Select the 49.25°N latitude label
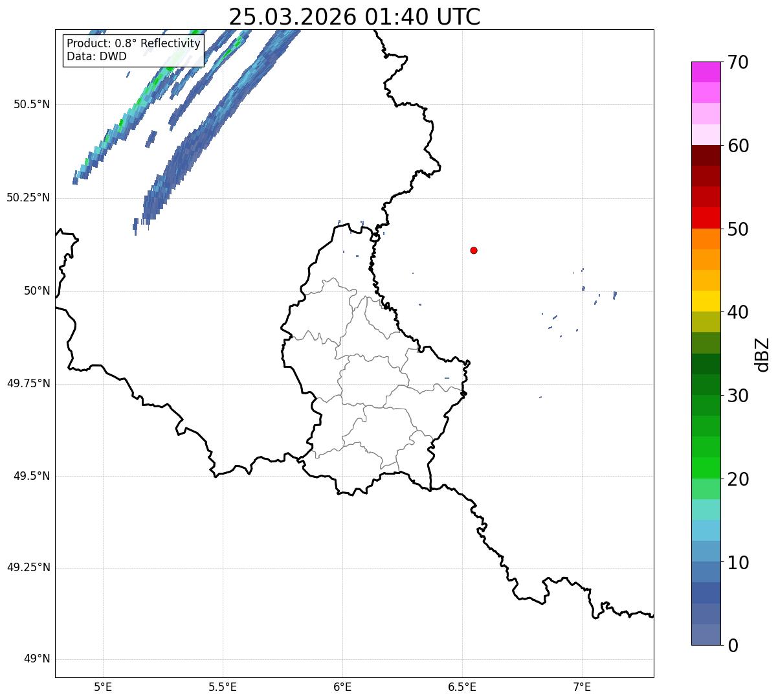The height and width of the screenshot is (700, 778). (28, 568)
